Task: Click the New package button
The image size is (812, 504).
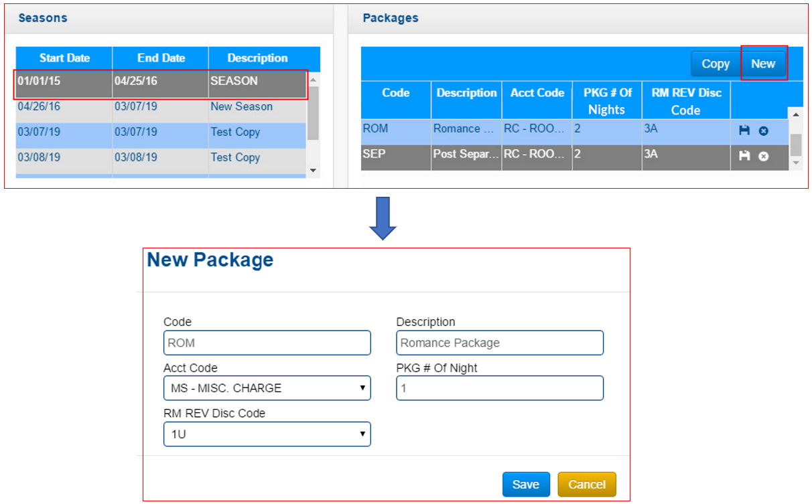Action: [x=763, y=64]
